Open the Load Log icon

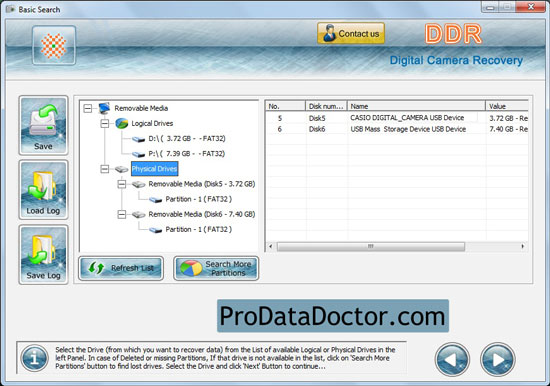tap(43, 190)
